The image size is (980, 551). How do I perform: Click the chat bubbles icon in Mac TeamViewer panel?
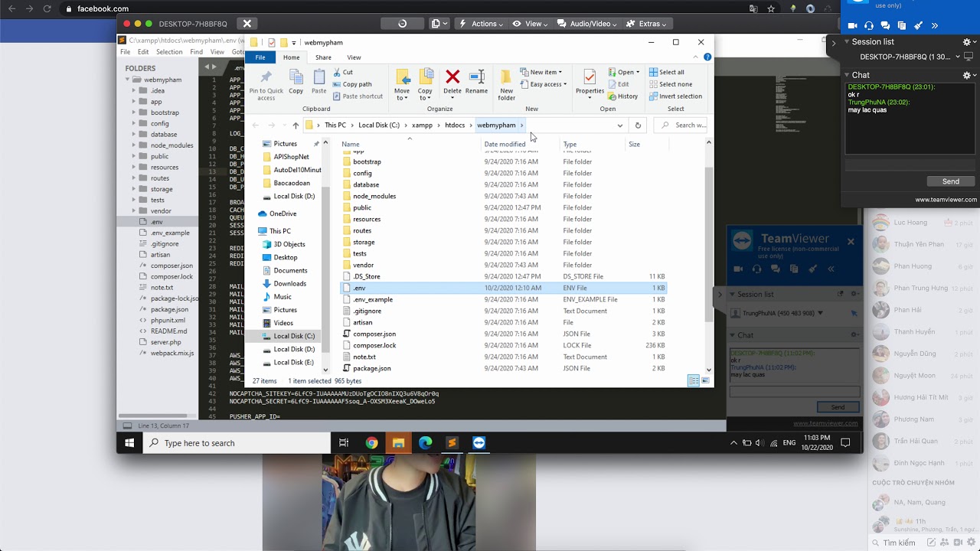(x=885, y=26)
